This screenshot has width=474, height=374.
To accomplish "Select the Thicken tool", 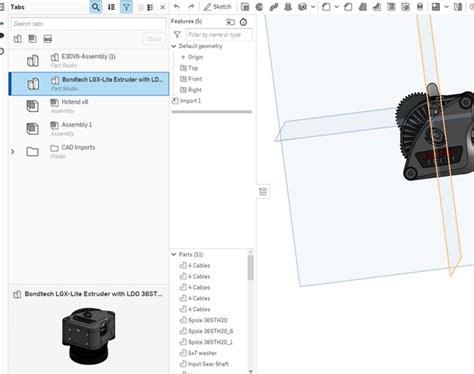I will coord(302,7).
